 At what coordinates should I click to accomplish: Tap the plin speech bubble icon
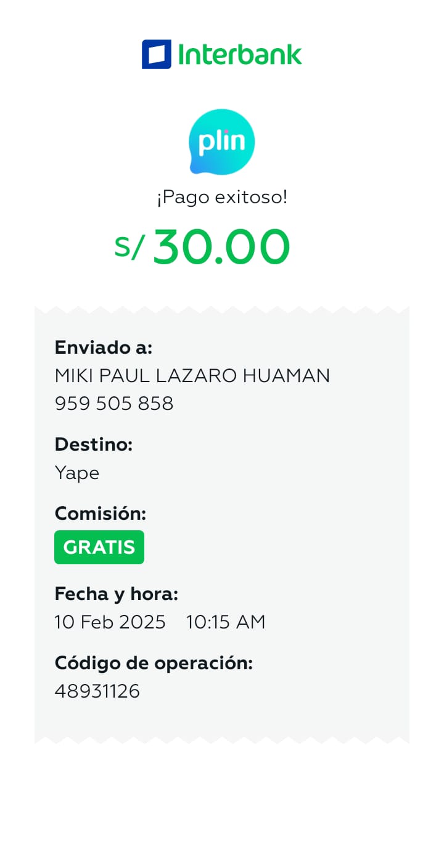[x=221, y=142]
